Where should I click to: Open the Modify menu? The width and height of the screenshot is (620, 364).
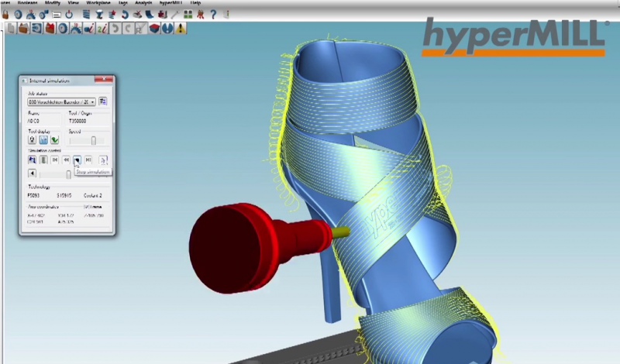(x=53, y=2)
